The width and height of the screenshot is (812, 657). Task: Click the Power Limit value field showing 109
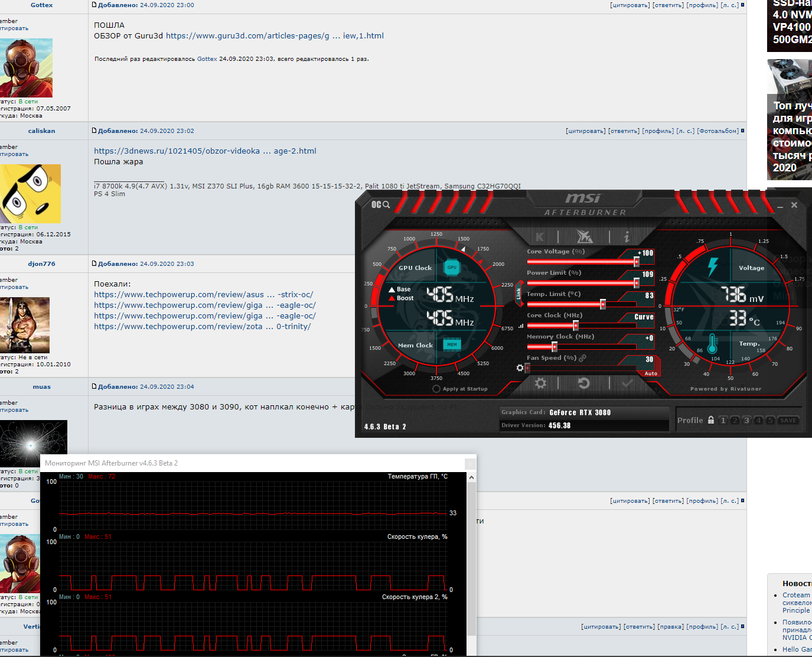tap(645, 275)
